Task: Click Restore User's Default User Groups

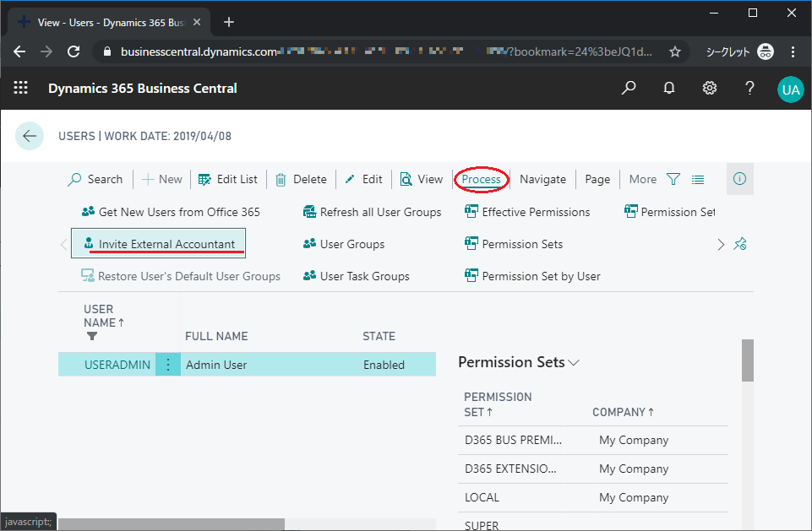Action: [181, 276]
